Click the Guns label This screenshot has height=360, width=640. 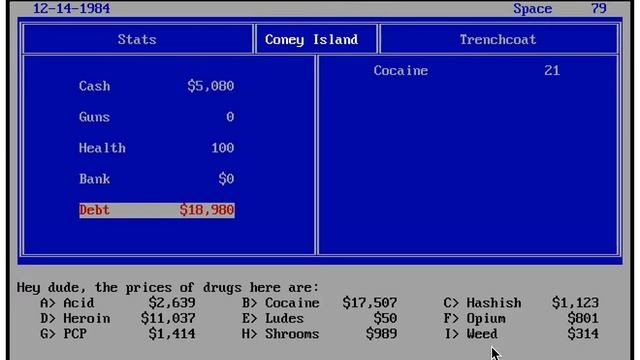(x=94, y=117)
